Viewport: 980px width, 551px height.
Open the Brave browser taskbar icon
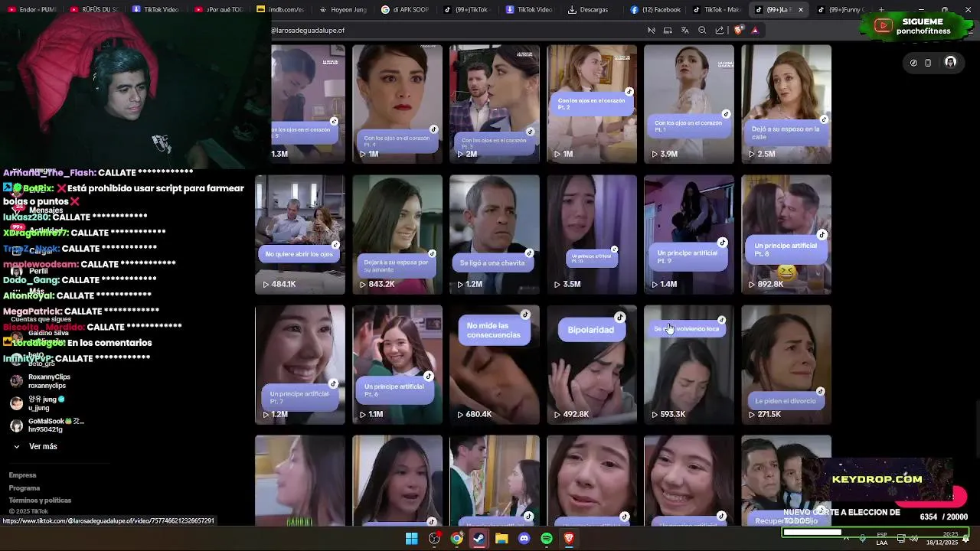[569, 539]
